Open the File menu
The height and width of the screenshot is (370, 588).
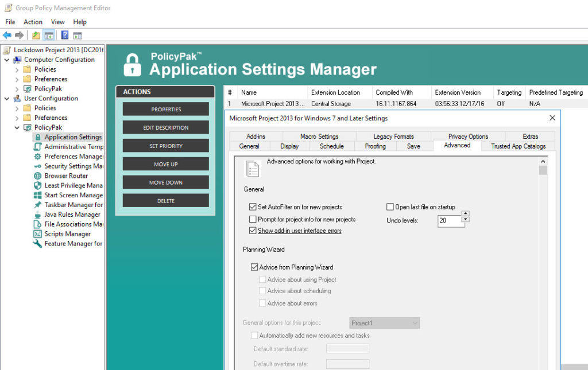[x=10, y=22]
